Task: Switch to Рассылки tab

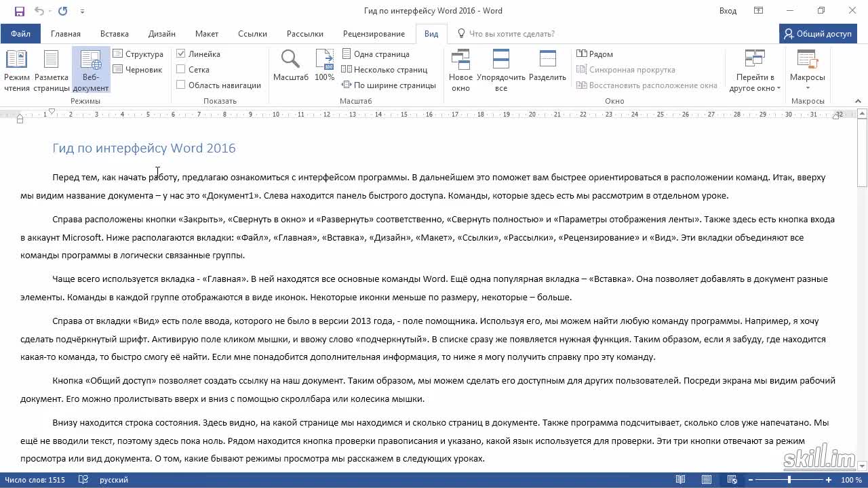Action: click(305, 34)
